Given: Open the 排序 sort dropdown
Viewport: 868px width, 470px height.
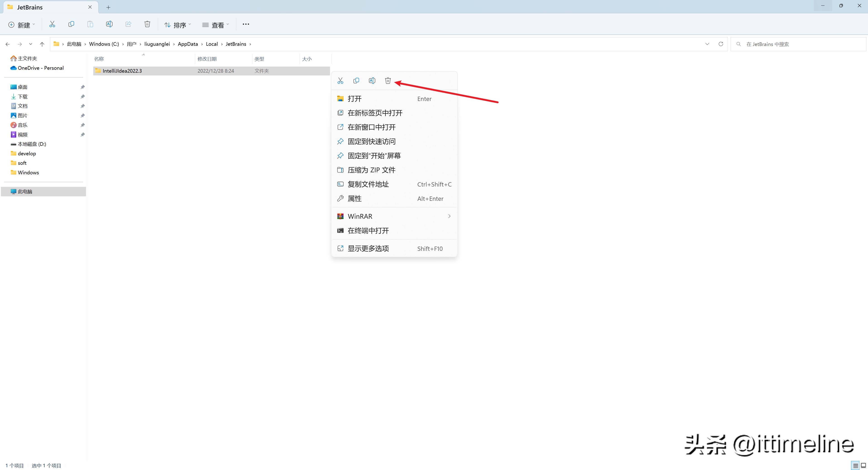Looking at the screenshot, I should (178, 25).
